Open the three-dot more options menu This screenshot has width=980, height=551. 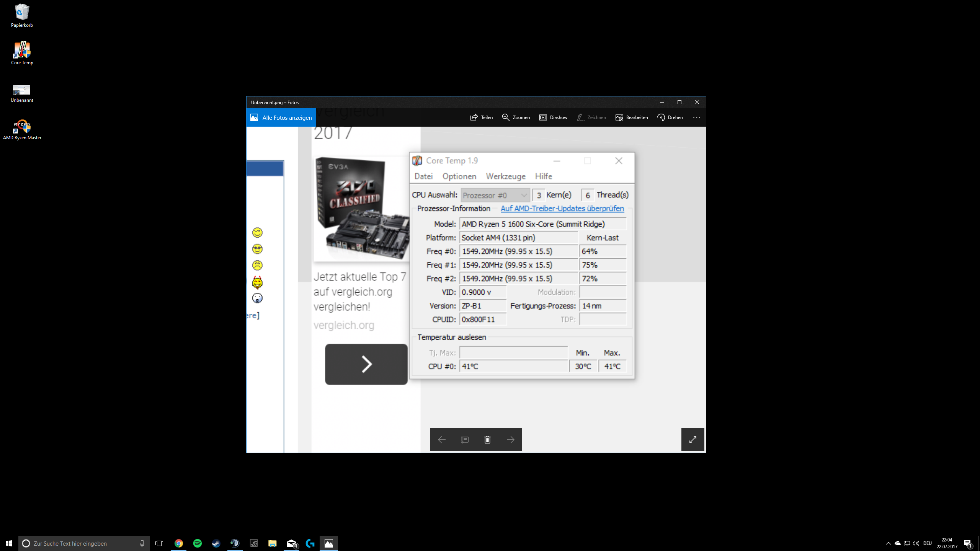(696, 118)
